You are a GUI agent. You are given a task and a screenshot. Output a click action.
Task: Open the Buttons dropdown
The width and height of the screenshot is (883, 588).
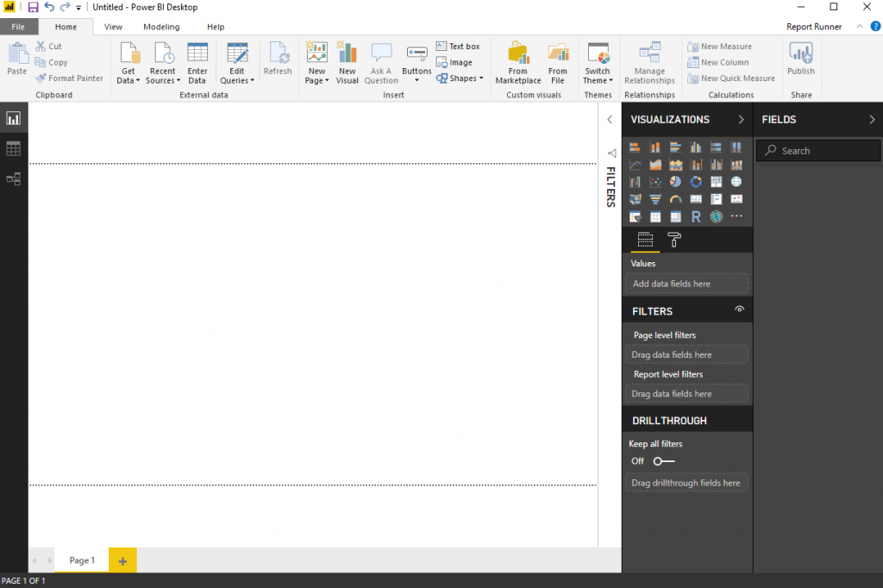click(416, 64)
